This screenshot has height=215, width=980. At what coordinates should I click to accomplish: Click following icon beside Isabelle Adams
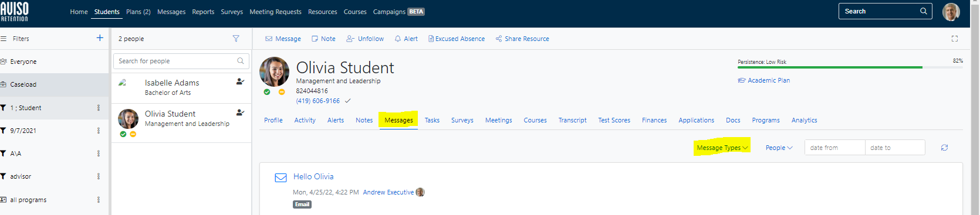pyautogui.click(x=240, y=81)
